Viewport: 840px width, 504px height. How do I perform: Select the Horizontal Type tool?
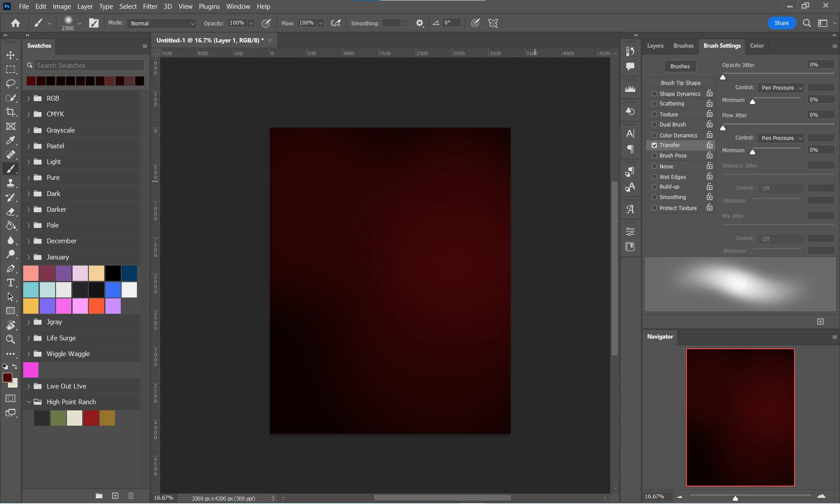click(10, 283)
